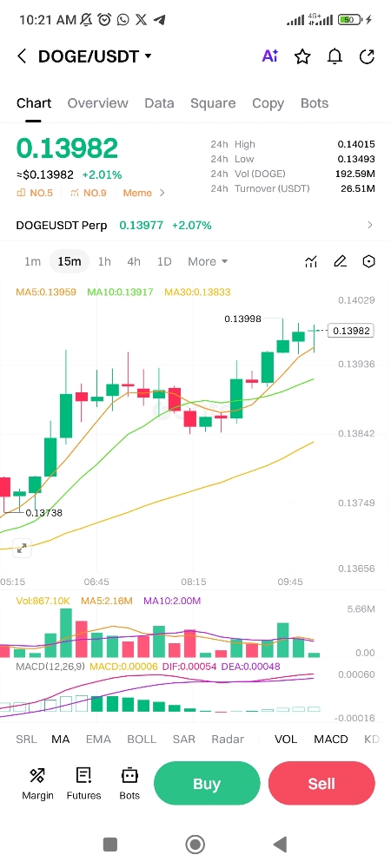
Task: Select the 1h timeframe
Action: pos(104,261)
